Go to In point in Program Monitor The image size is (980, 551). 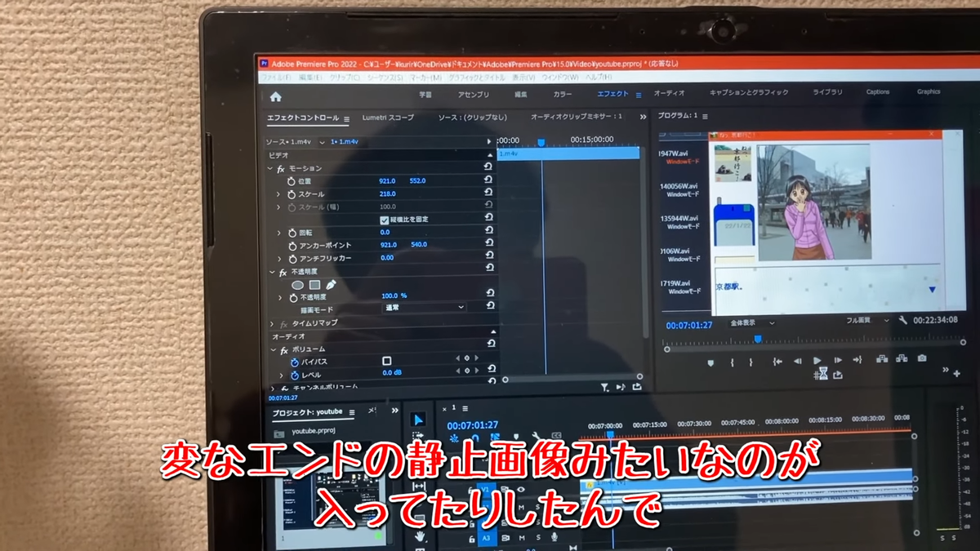(777, 361)
